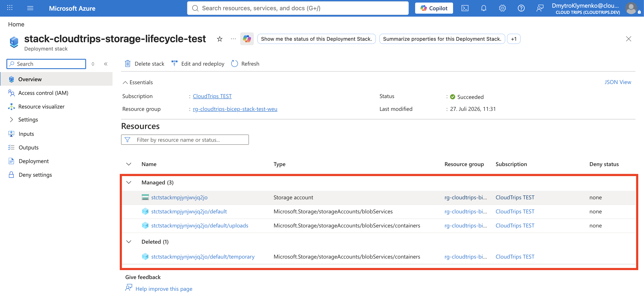The height and width of the screenshot is (301, 644).
Task: Click the Copilot icon beside the title
Action: [x=247, y=39]
